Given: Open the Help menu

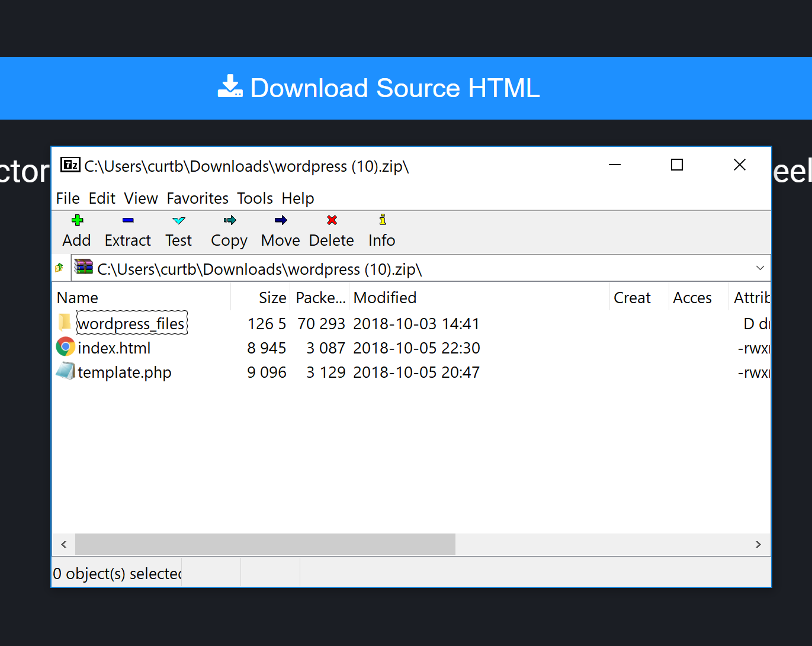Looking at the screenshot, I should pos(298,198).
